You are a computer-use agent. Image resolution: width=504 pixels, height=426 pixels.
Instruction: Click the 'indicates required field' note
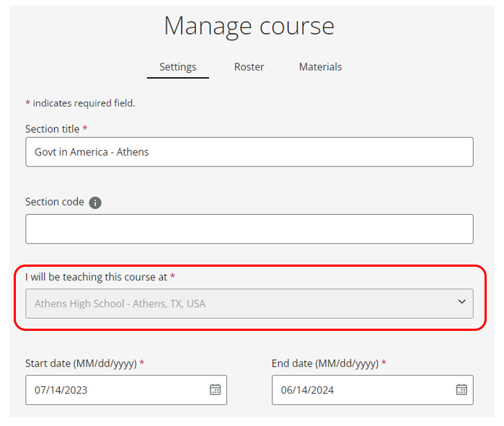pyautogui.click(x=84, y=103)
